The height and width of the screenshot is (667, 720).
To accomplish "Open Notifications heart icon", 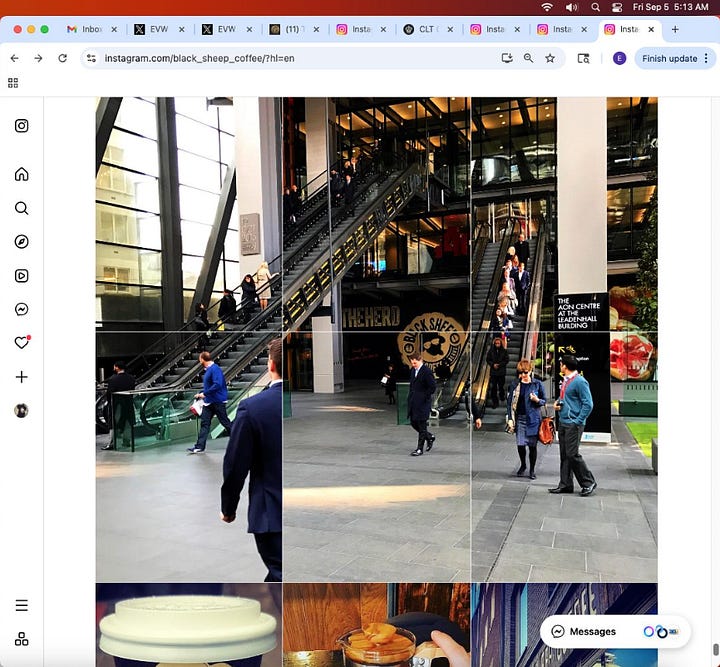I will pos(22,342).
